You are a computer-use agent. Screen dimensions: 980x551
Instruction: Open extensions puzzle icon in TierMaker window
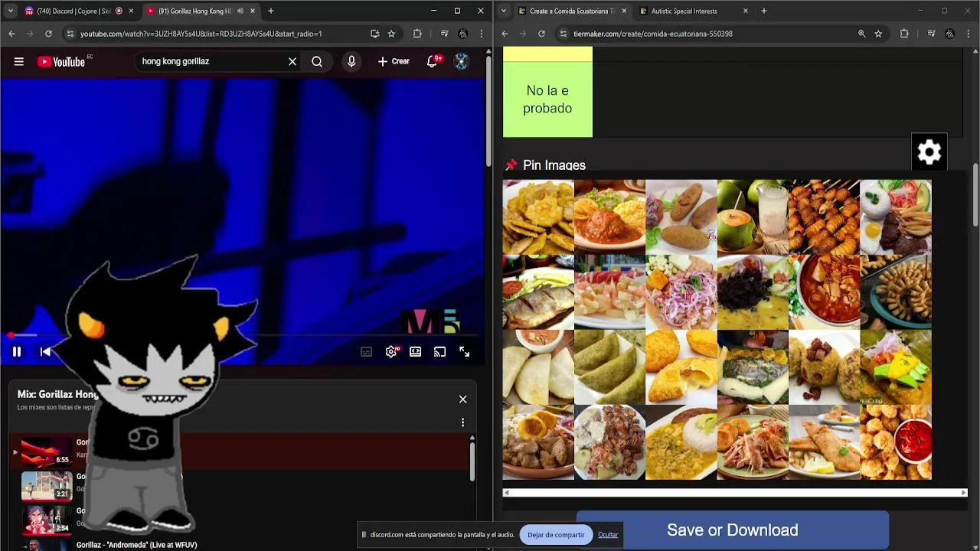coord(904,34)
